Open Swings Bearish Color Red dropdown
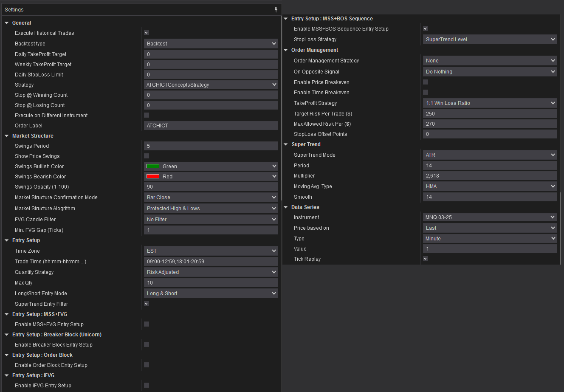564x392 pixels. pos(211,177)
